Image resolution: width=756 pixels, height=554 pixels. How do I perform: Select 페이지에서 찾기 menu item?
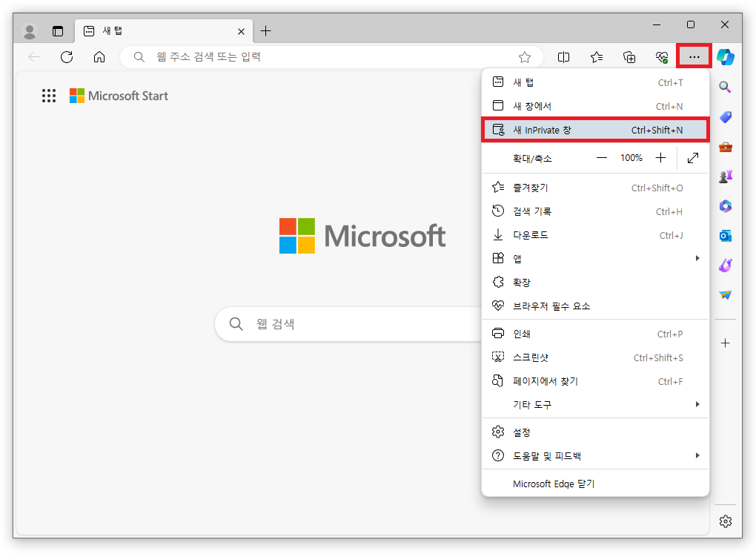tap(595, 381)
